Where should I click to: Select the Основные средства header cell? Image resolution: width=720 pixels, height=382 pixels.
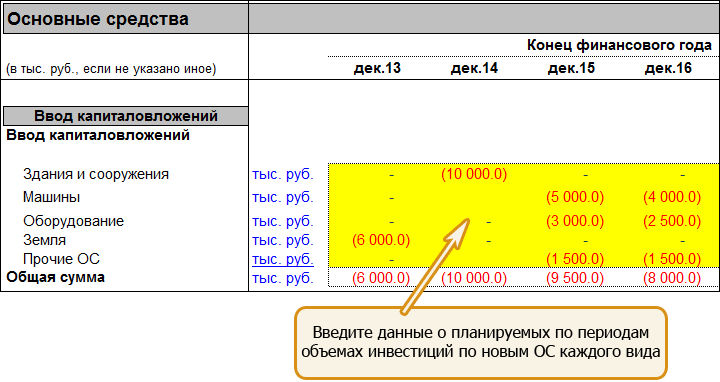pos(125,19)
